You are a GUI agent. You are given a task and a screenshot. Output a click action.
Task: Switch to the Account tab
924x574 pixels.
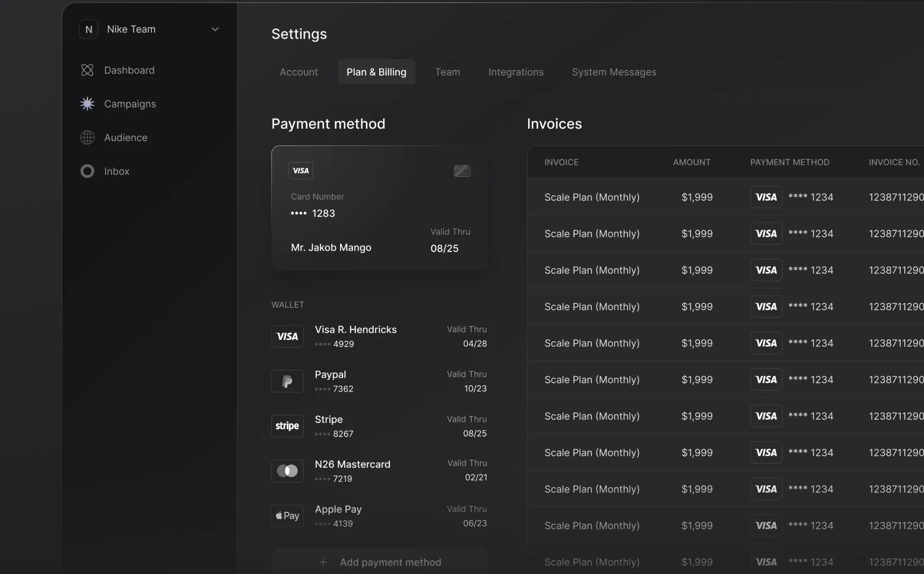(x=299, y=72)
